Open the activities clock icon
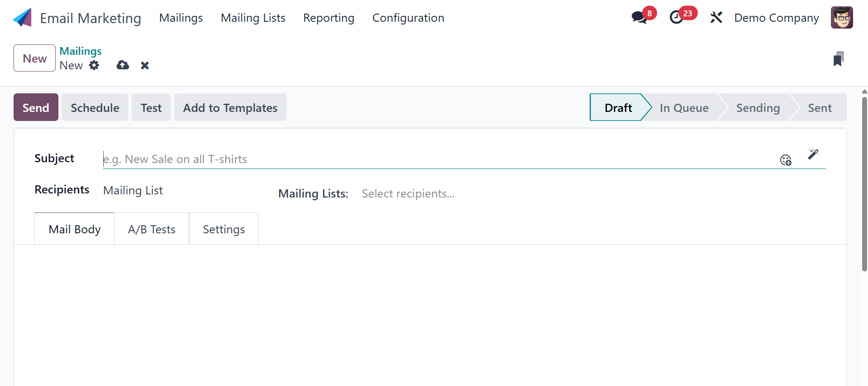 (x=676, y=18)
